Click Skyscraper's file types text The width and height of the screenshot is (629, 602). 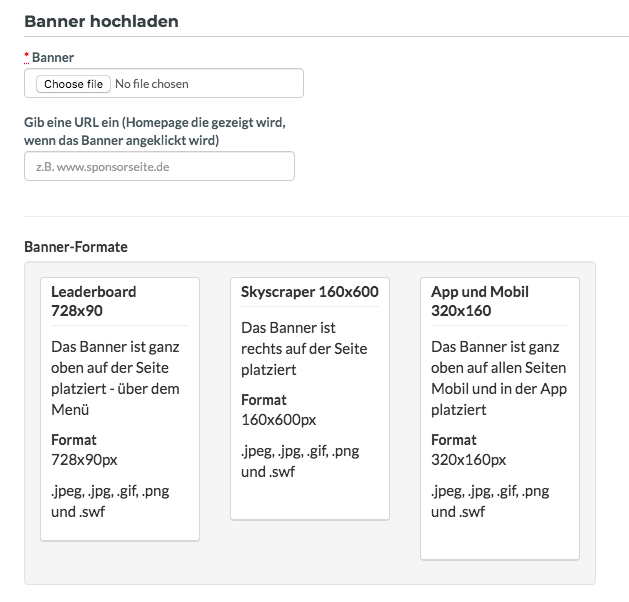pyautogui.click(x=300, y=461)
